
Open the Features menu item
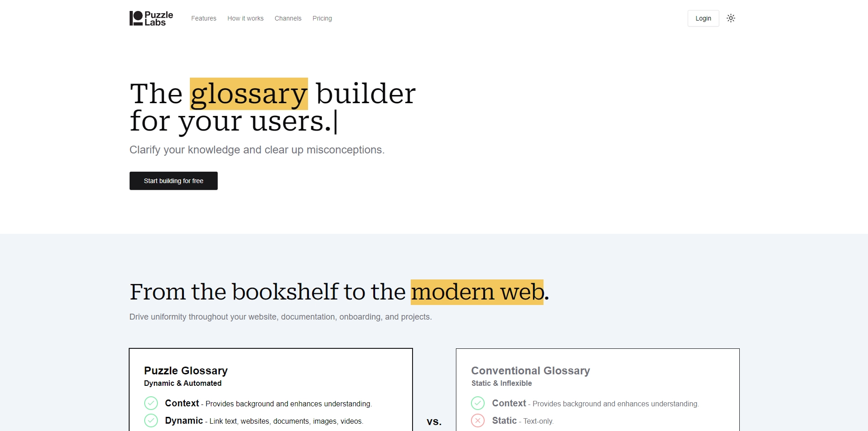tap(204, 18)
